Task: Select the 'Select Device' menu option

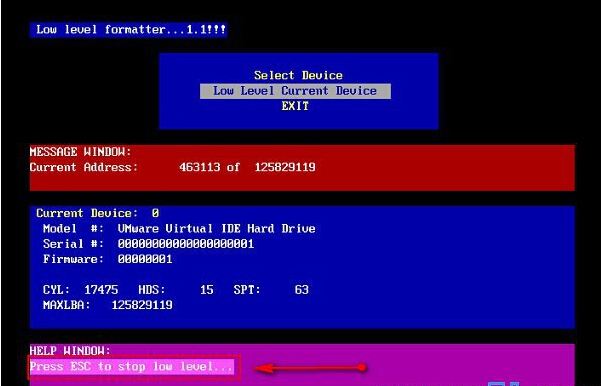Action: click(298, 76)
